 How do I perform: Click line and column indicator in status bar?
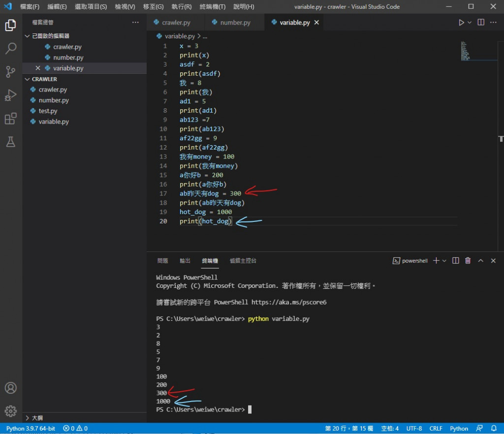349,428
